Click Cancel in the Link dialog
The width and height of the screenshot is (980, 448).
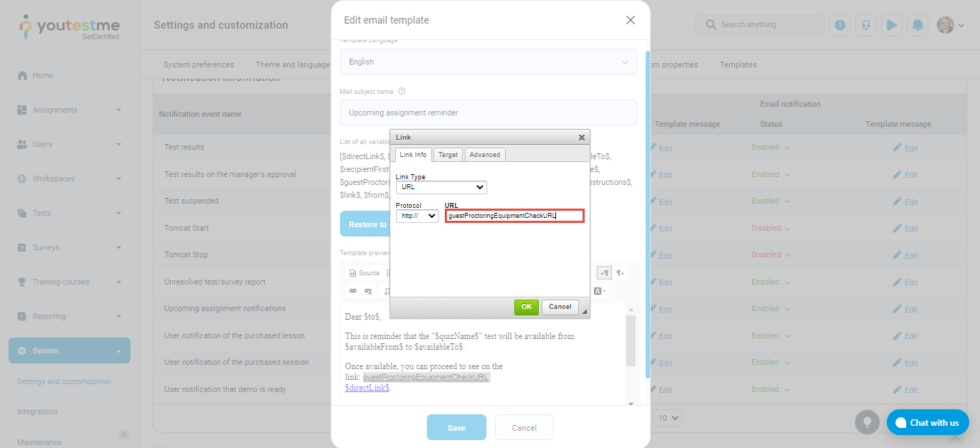[560, 307]
